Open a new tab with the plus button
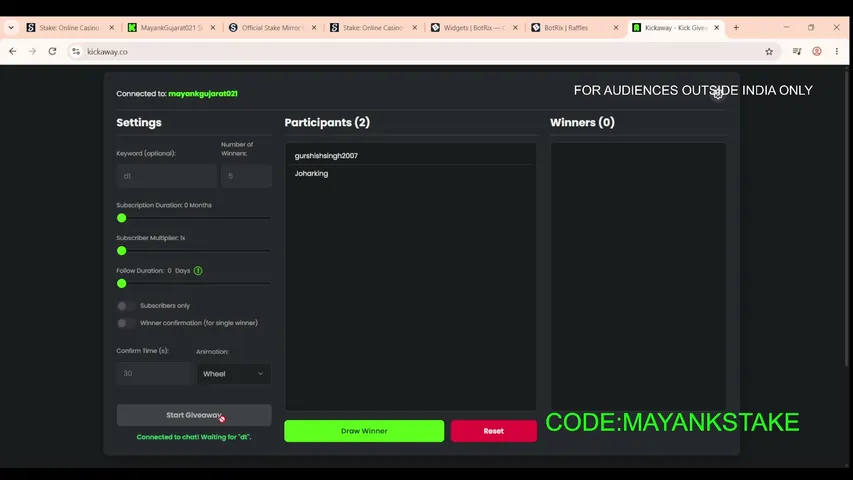 coord(736,27)
